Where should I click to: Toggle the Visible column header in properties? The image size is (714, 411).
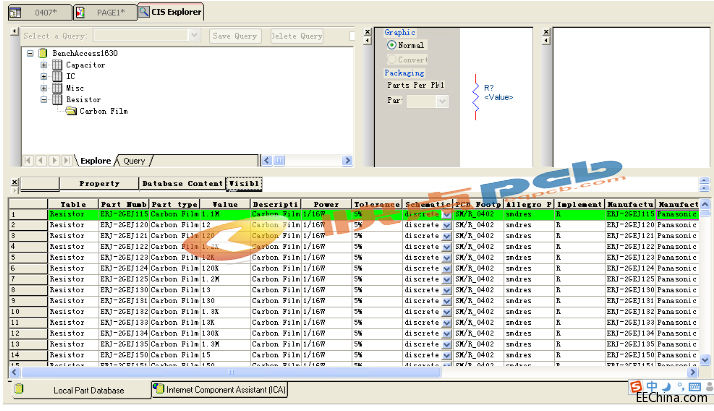[x=244, y=184]
